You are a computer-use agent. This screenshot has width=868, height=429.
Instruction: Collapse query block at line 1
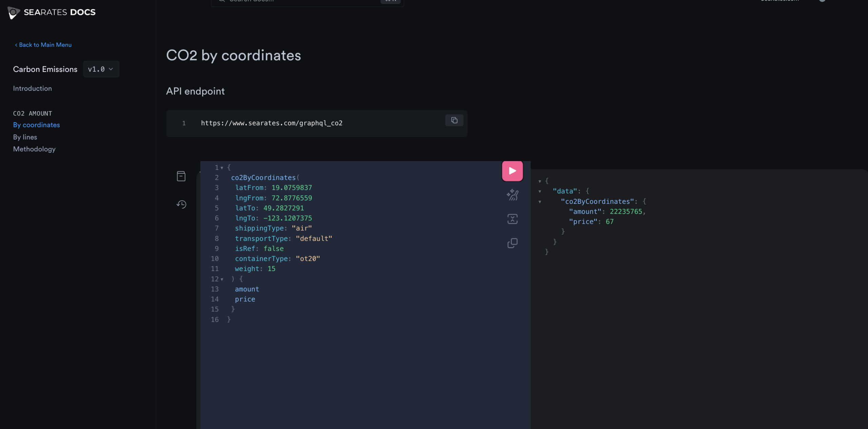coord(222,168)
